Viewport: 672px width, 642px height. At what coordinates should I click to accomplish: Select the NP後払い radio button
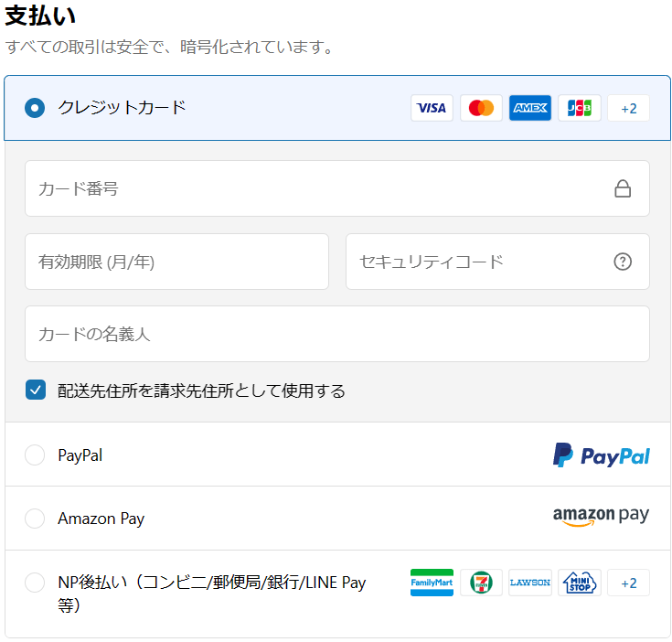(35, 583)
